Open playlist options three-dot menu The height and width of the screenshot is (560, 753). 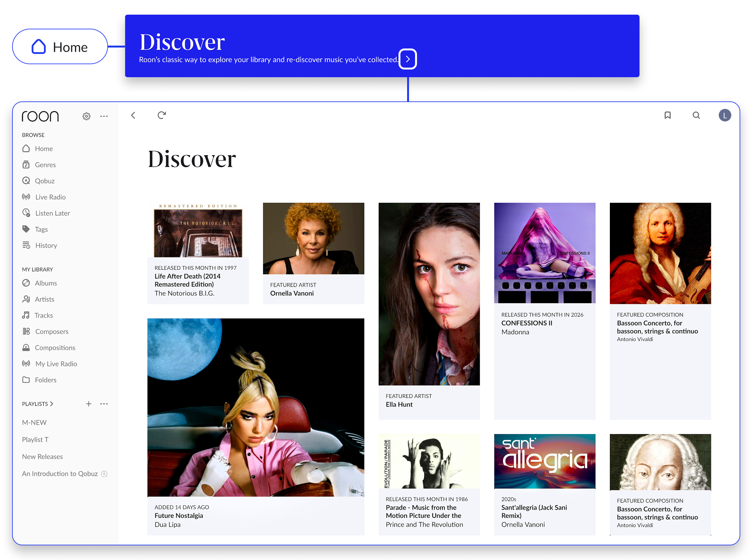[x=104, y=404]
